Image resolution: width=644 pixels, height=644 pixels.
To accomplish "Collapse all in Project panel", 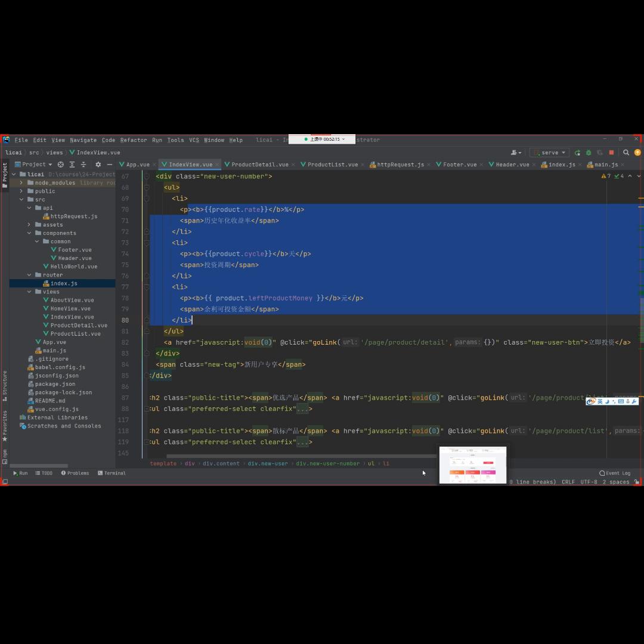I will click(x=83, y=165).
